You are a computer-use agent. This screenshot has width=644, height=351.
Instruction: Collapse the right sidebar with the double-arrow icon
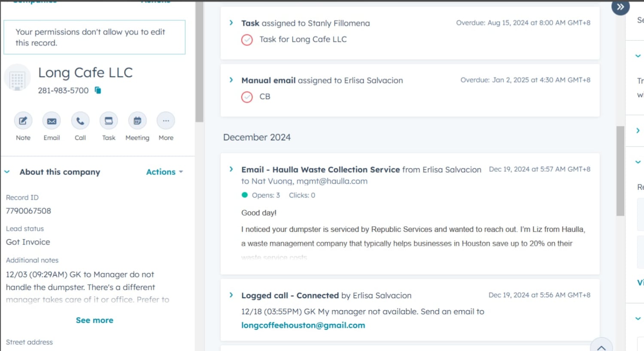coord(620,7)
